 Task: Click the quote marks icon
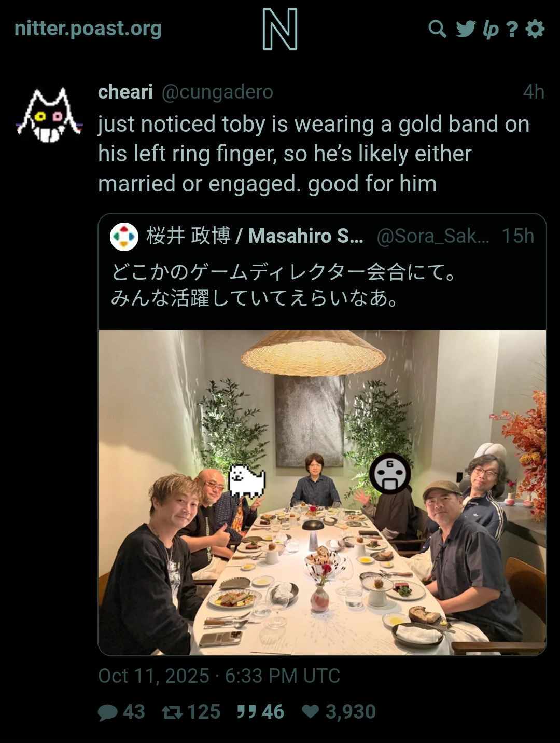pyautogui.click(x=246, y=711)
